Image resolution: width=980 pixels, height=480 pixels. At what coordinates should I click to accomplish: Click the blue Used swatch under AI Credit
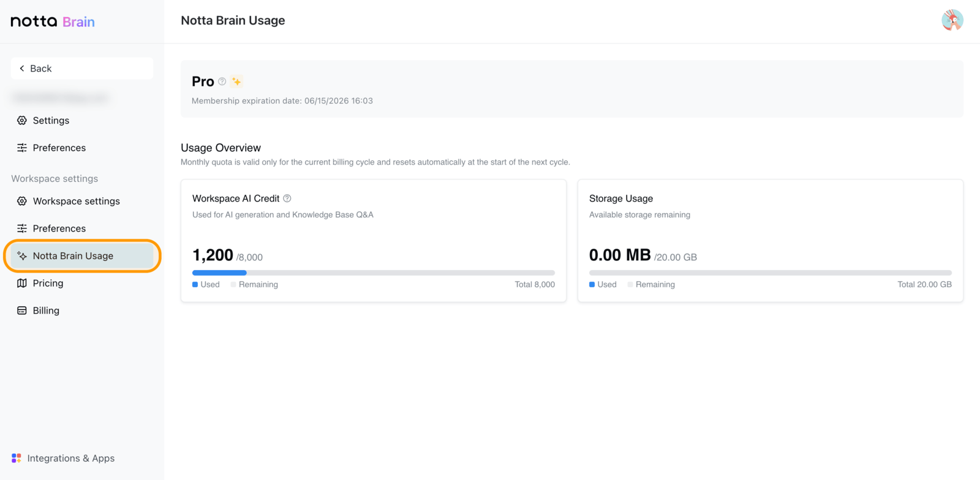(x=195, y=285)
